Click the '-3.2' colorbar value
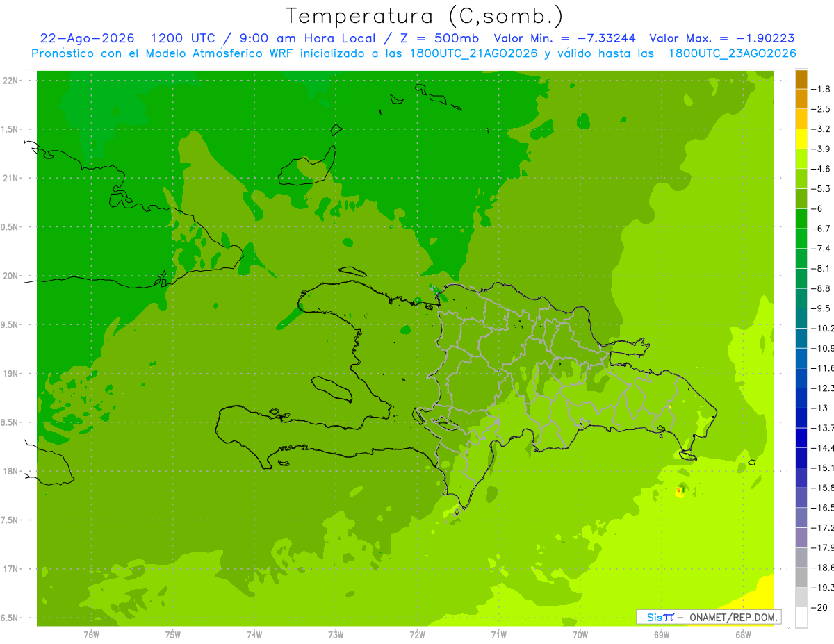Viewport: 834px width, 644px height. (821, 129)
